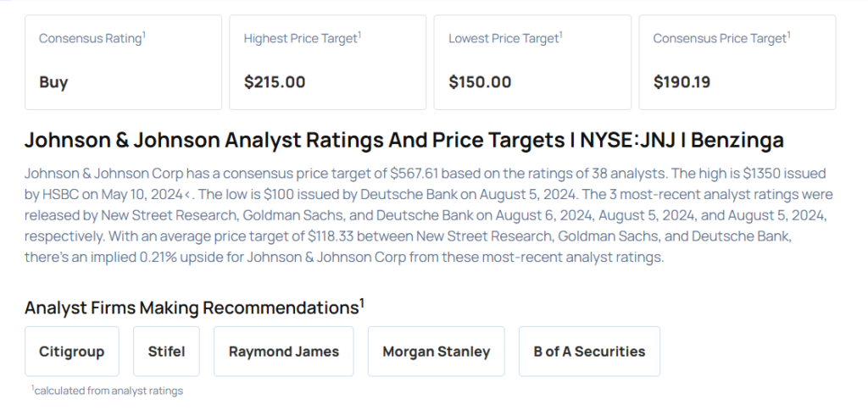Click the Consensus Price Target label
868x416 pixels.
(x=721, y=38)
